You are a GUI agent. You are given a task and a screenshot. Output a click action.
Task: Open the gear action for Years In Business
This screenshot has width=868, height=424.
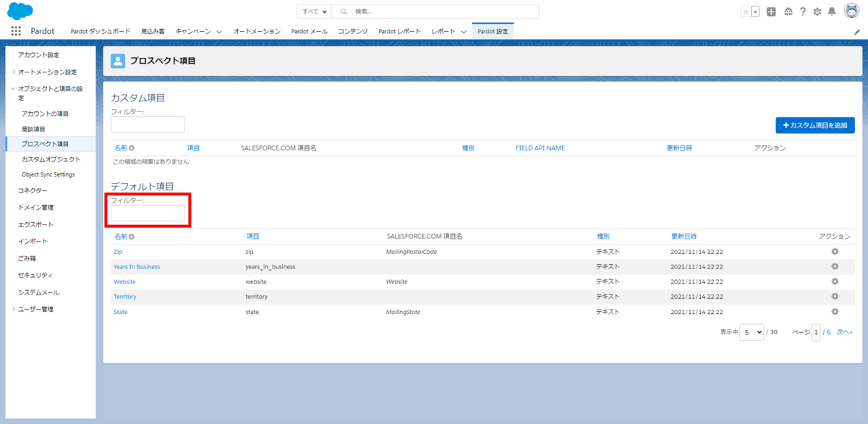click(835, 266)
